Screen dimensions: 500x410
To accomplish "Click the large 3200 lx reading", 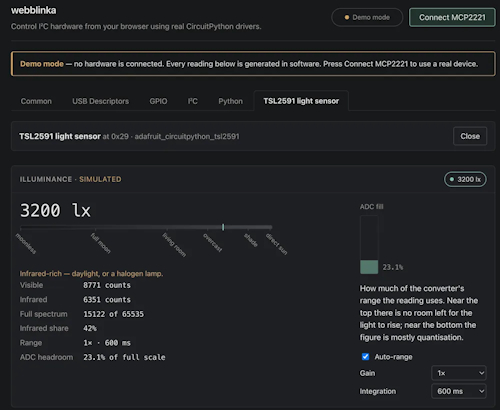I will tap(55, 210).
